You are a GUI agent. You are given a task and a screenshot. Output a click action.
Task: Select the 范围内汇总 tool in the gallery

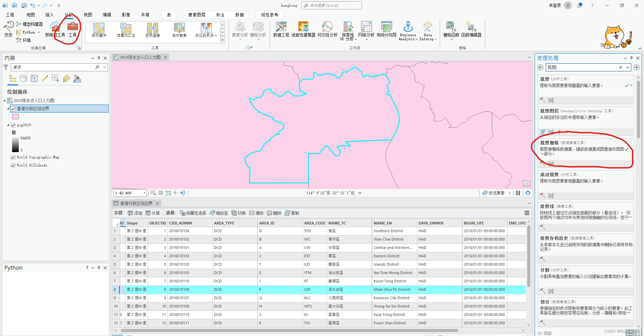pos(126,30)
